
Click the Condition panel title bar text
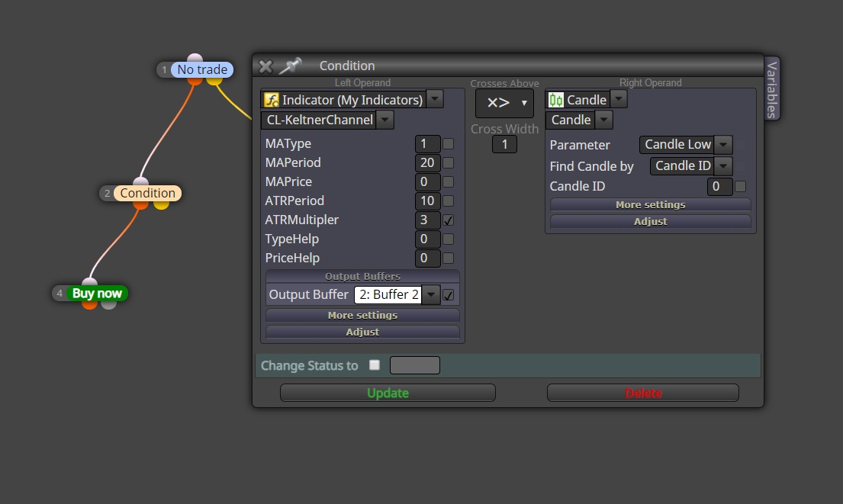pyautogui.click(x=347, y=66)
